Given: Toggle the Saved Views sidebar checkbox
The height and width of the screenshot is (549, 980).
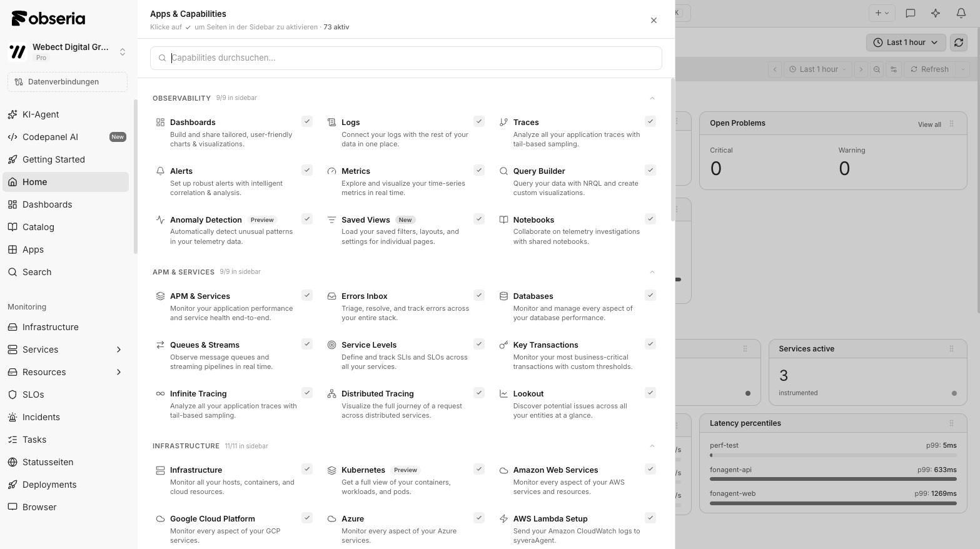Looking at the screenshot, I should pos(479,219).
